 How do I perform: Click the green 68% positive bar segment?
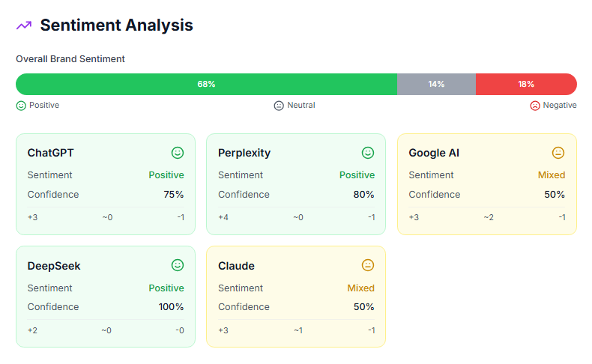pyautogui.click(x=206, y=84)
